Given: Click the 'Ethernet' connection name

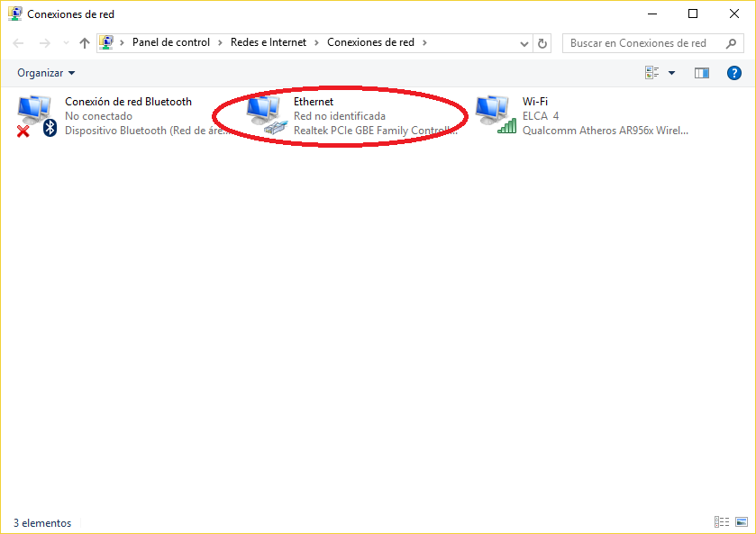Looking at the screenshot, I should click(314, 102).
